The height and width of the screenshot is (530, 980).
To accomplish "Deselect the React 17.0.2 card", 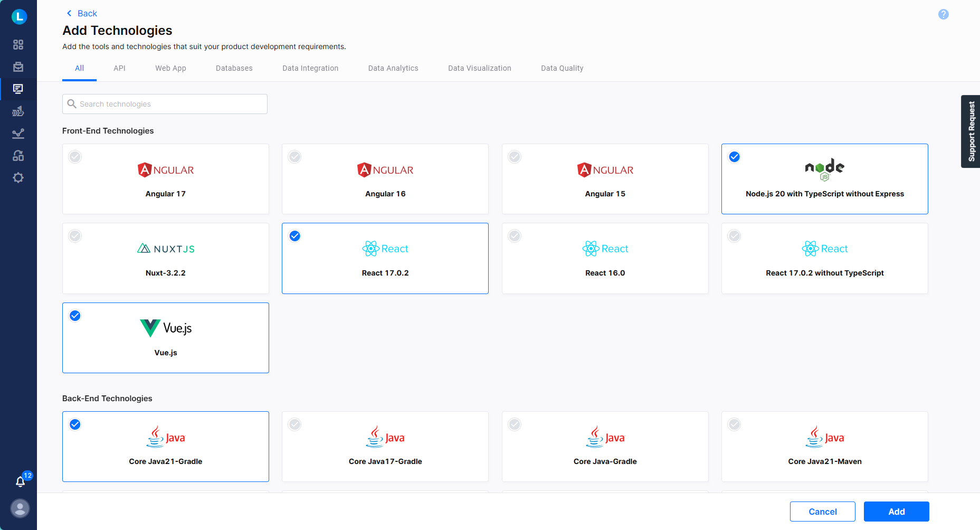I will 294,236.
